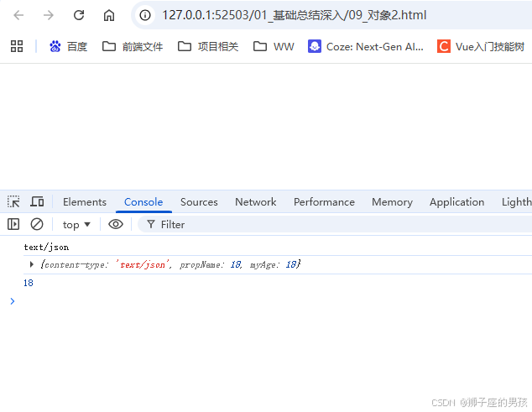Click the text/json log line
This screenshot has width=532, height=412.
tap(46, 247)
